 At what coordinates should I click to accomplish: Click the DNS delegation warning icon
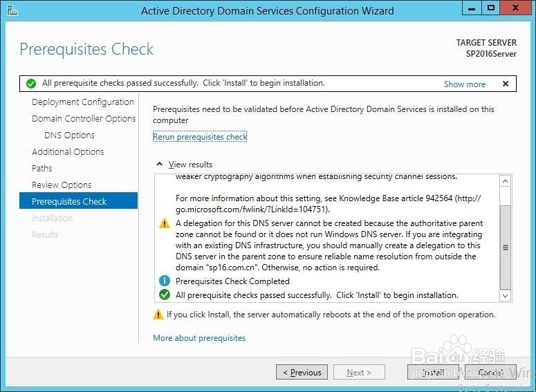(x=165, y=223)
